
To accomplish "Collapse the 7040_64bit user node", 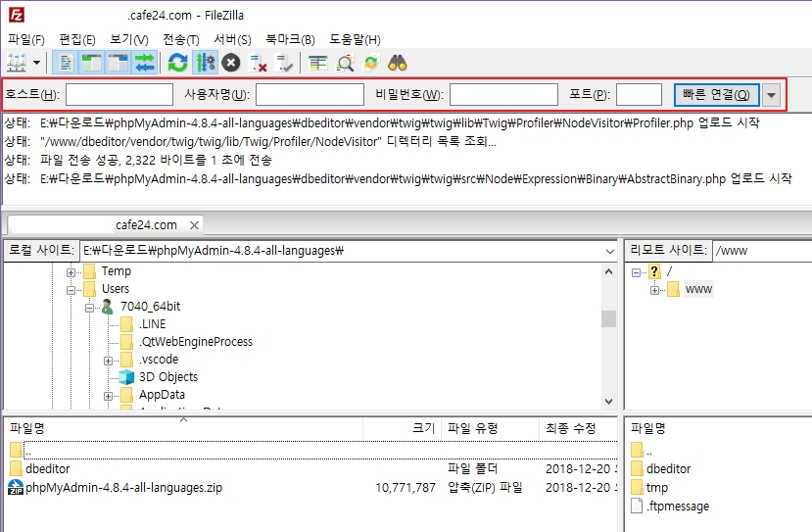I will coord(89,308).
